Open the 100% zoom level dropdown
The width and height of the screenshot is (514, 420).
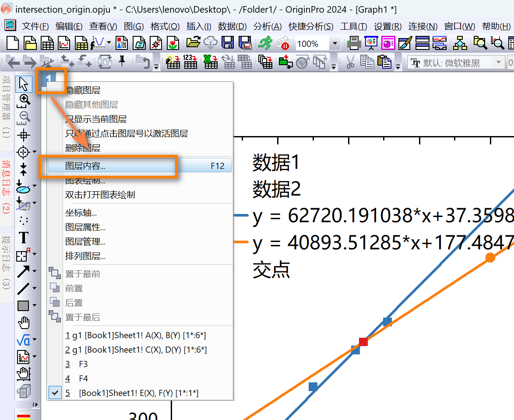[335, 44]
